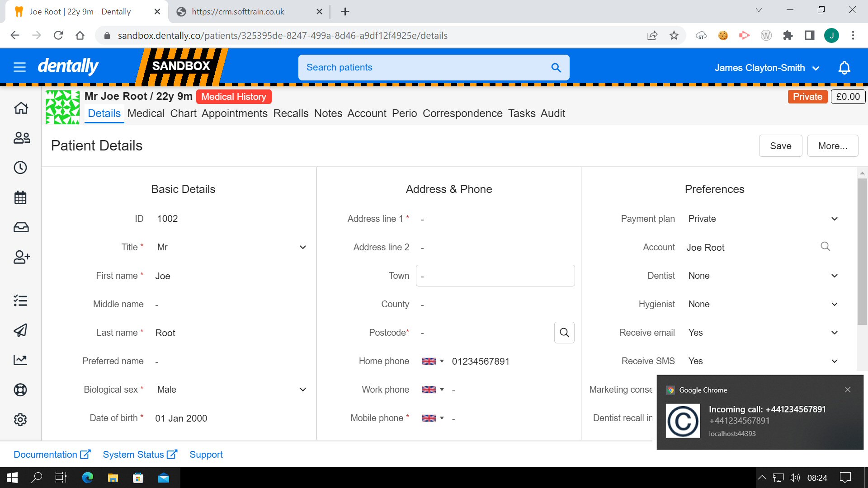Open Microsoft Edge from the taskbar
Image resolution: width=868 pixels, height=488 pixels.
88,478
